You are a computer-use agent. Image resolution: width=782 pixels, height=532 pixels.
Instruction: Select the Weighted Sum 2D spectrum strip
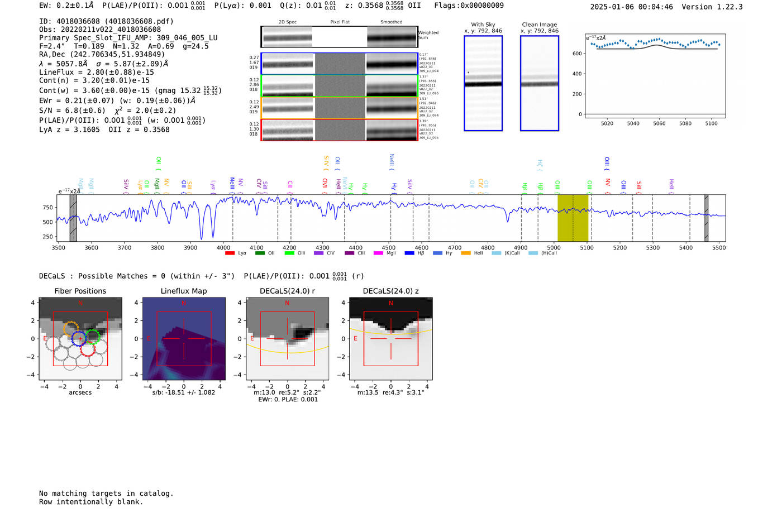pos(340,37)
